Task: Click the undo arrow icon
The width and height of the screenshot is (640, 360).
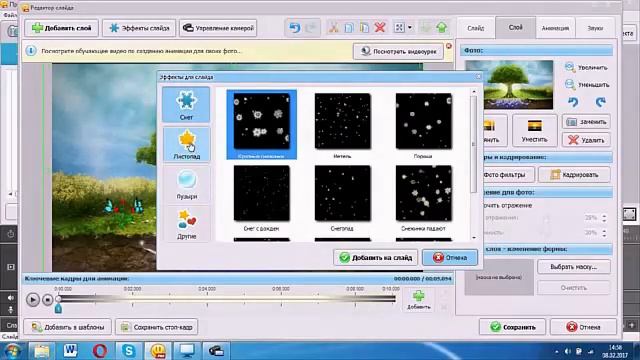Action: click(x=294, y=28)
